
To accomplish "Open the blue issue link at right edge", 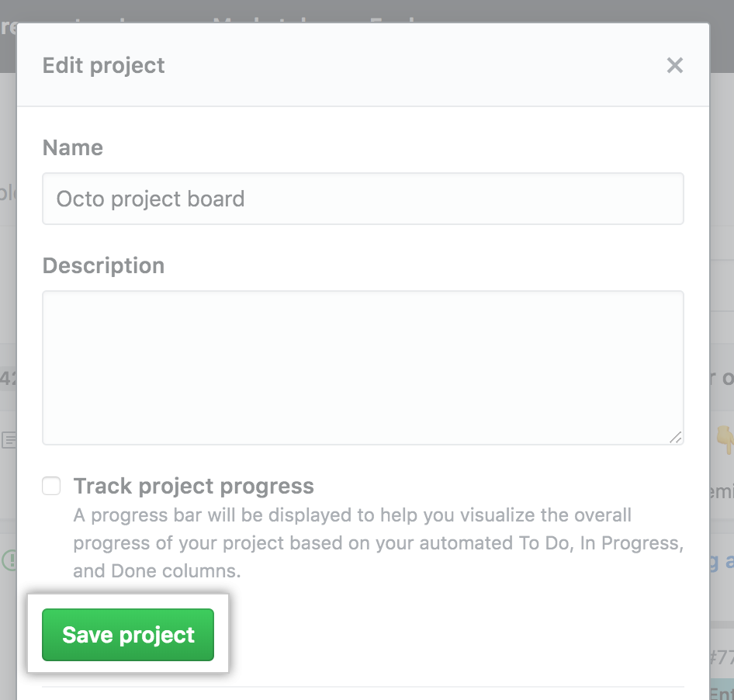I will click(722, 561).
